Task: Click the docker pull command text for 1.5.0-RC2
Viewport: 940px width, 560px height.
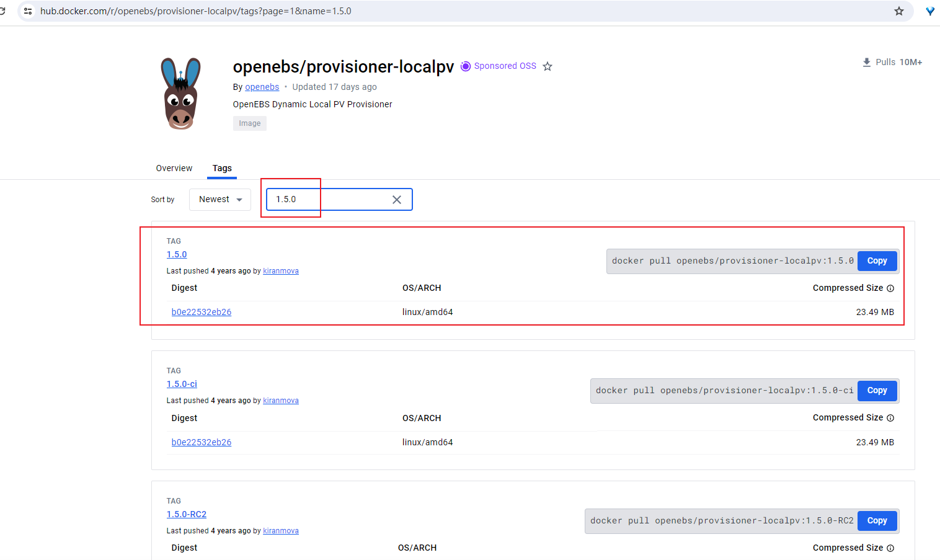Action: pyautogui.click(x=722, y=521)
